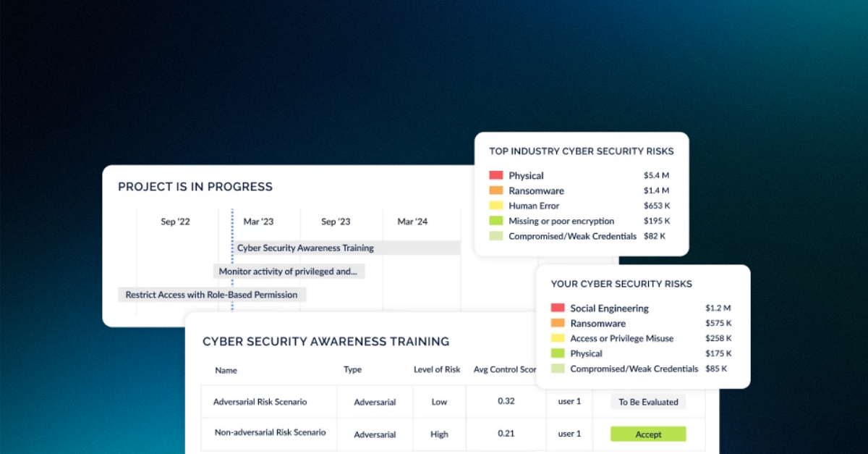Click the red Social Engineering swatch
Image resolution: width=868 pixels, height=454 pixels.
click(557, 308)
